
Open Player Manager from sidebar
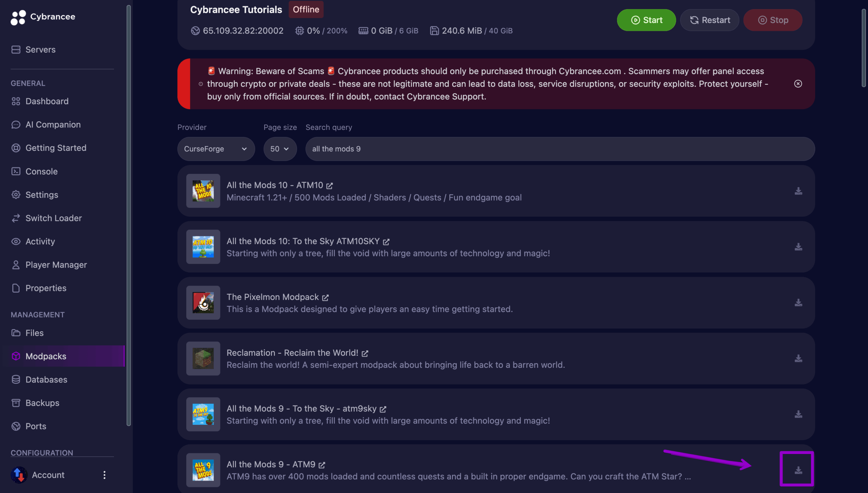(56, 265)
